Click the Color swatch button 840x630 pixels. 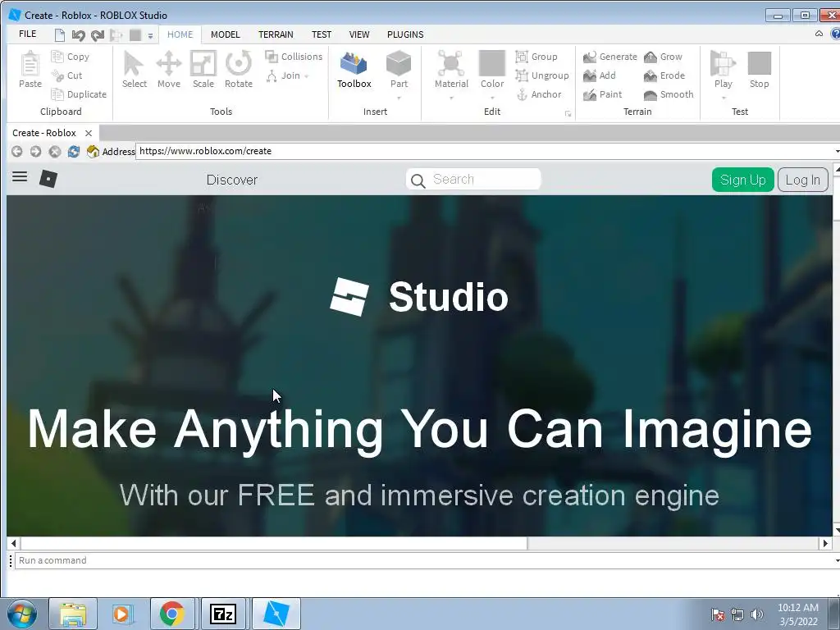(492, 63)
